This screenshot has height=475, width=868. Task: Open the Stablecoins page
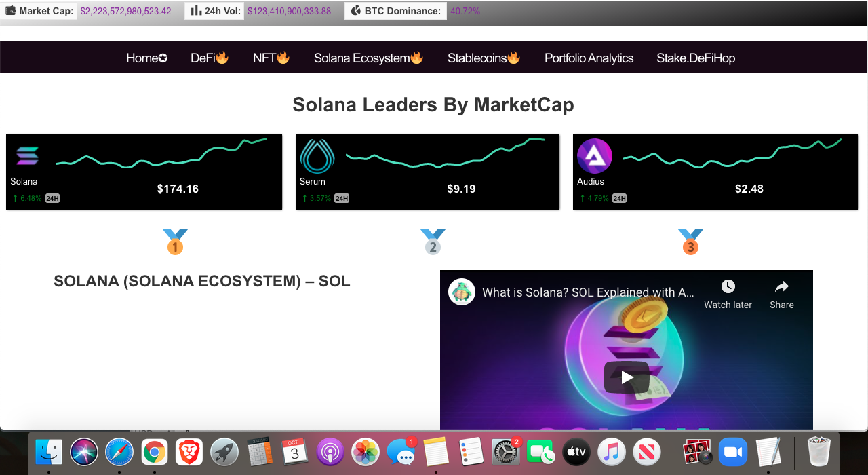click(484, 58)
